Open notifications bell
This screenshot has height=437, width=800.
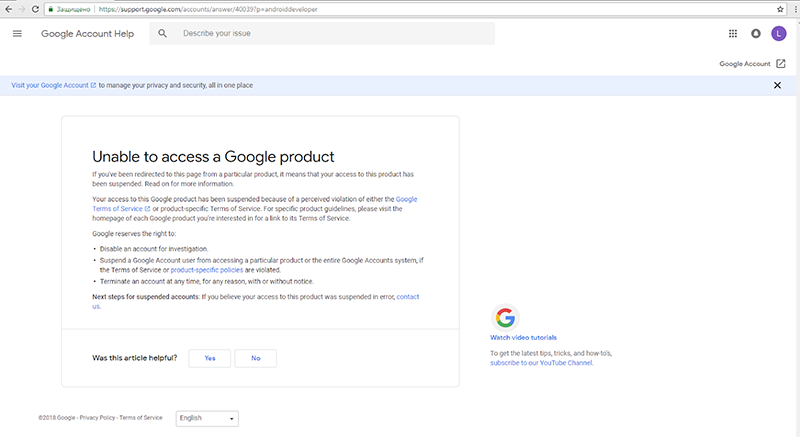tap(756, 34)
